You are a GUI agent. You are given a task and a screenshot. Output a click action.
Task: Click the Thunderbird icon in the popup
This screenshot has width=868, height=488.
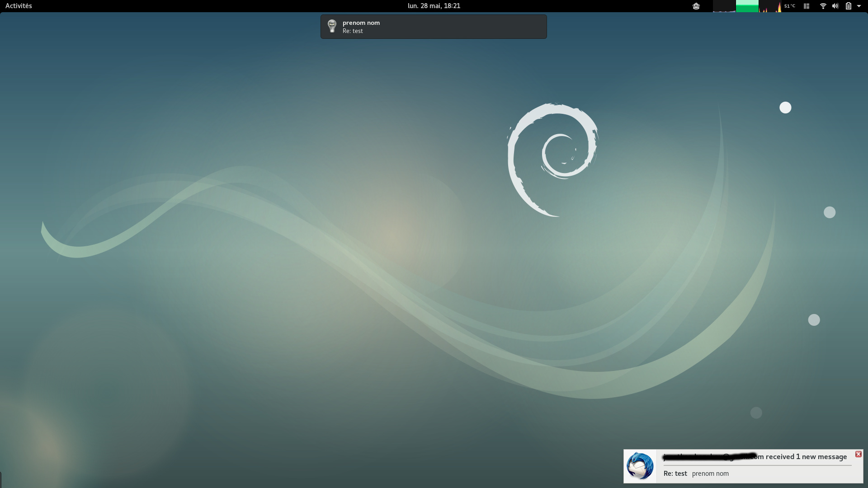pos(640,466)
